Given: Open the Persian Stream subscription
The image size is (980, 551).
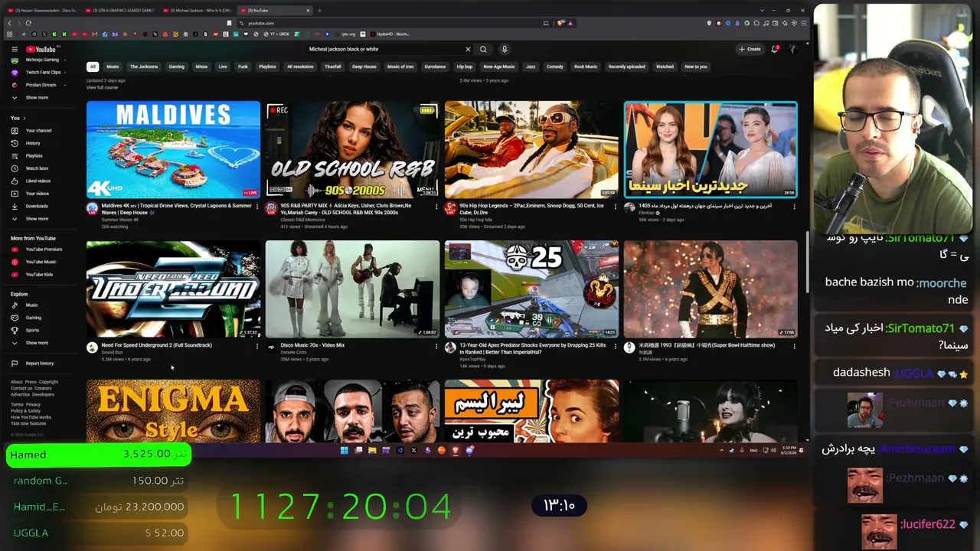Looking at the screenshot, I should pos(41,85).
